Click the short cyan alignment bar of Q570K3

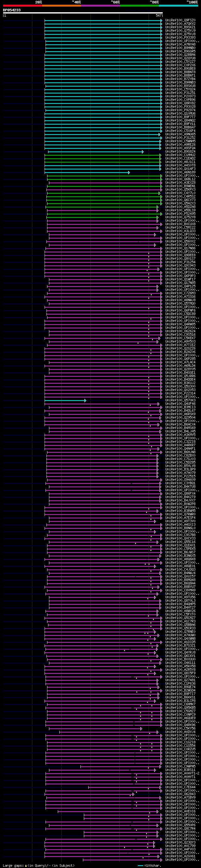pyautogui.click(x=65, y=401)
